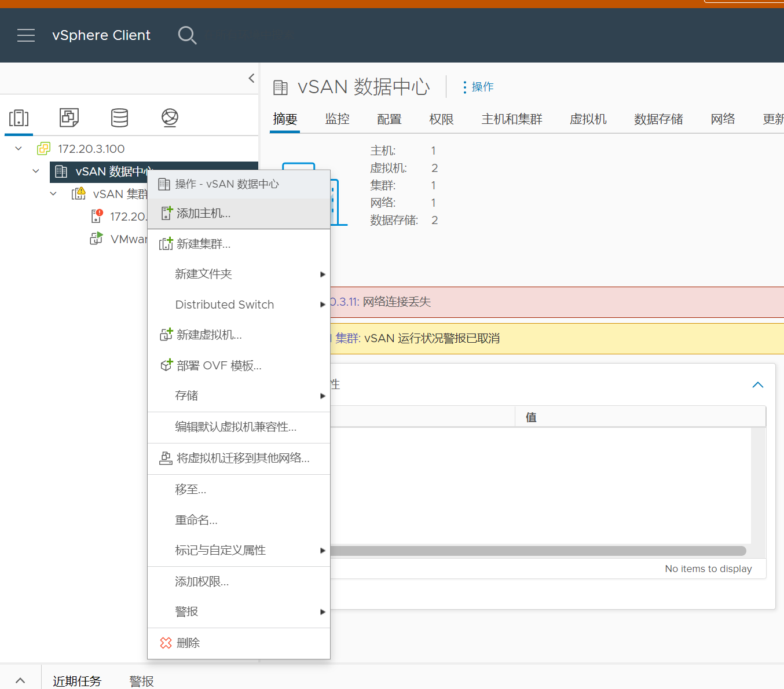Collapse the 172.20.3.100 vCenter tree node
The width and height of the screenshot is (784, 689).
pos(19,149)
